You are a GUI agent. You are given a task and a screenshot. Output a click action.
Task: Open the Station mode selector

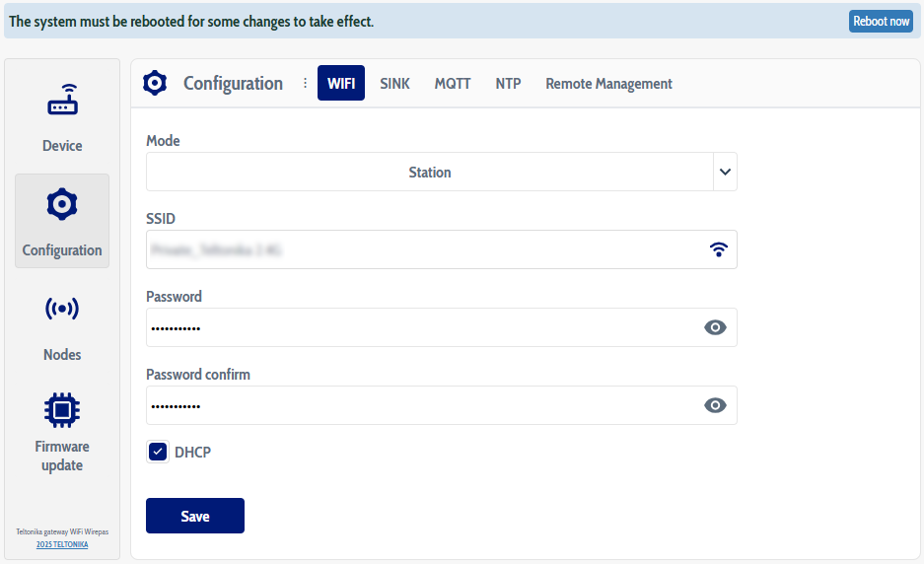(429, 172)
